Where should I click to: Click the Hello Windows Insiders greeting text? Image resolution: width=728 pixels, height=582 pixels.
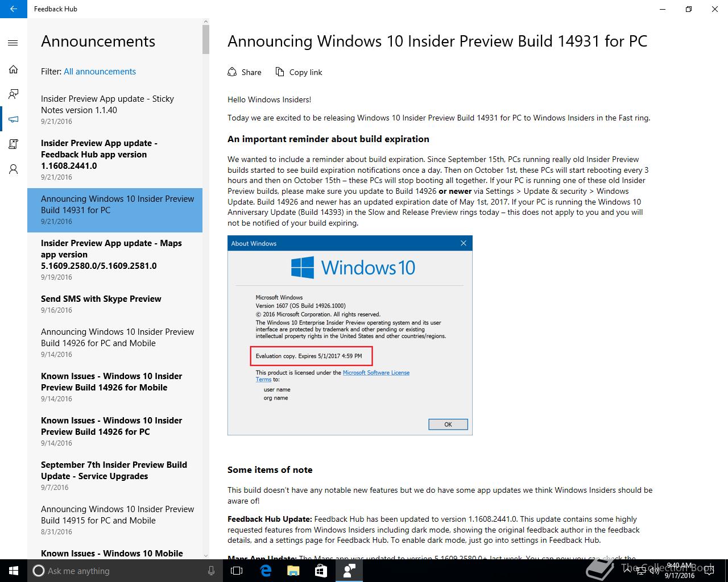pyautogui.click(x=269, y=99)
